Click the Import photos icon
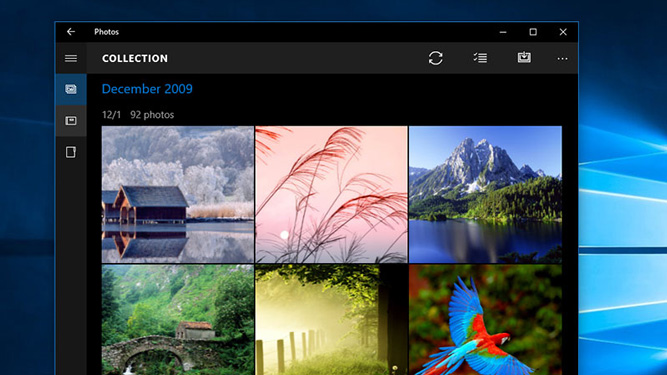Image resolution: width=667 pixels, height=375 pixels. pos(524,57)
